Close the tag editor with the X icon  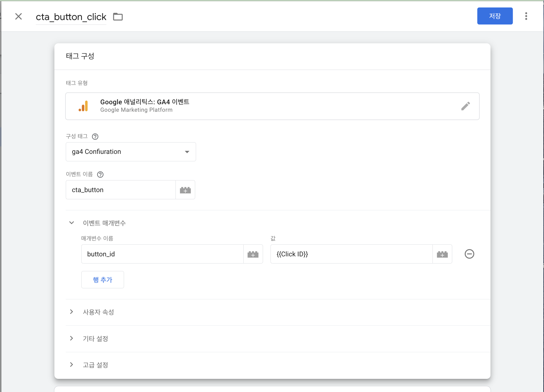point(19,16)
